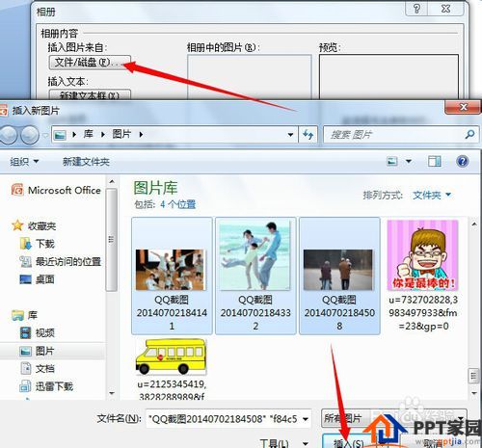Viewport: 482px width, 448px height.
Task: Click the Insert (插入) button
Action: pos(348,442)
